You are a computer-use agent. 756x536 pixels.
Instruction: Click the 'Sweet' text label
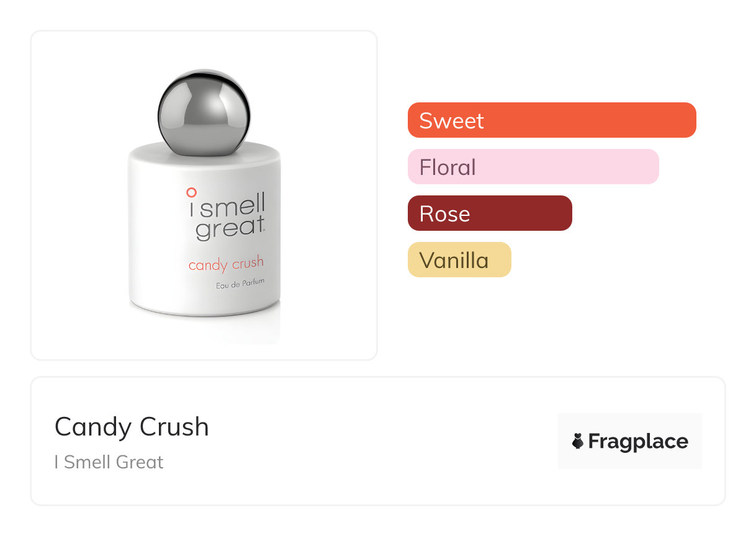pyautogui.click(x=451, y=120)
